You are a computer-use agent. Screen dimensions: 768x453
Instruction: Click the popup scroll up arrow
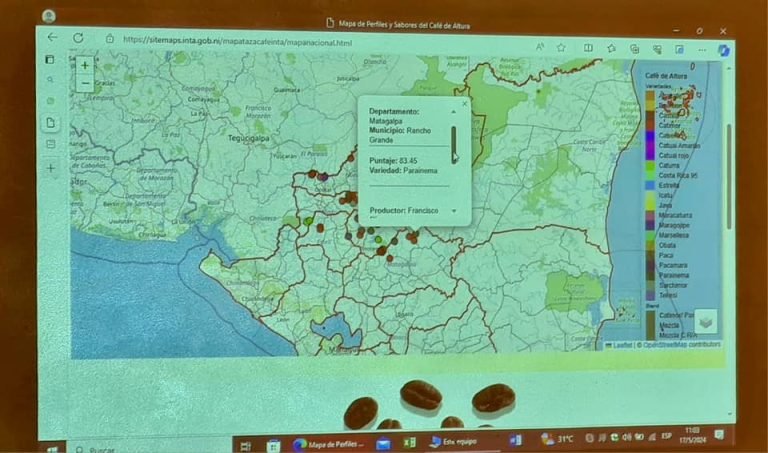(x=454, y=112)
